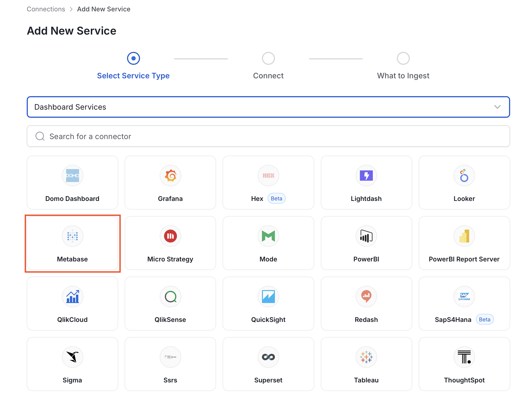Viewport: 532px width, 397px height.
Task: Pick the Hex connector logo
Action: pyautogui.click(x=268, y=176)
